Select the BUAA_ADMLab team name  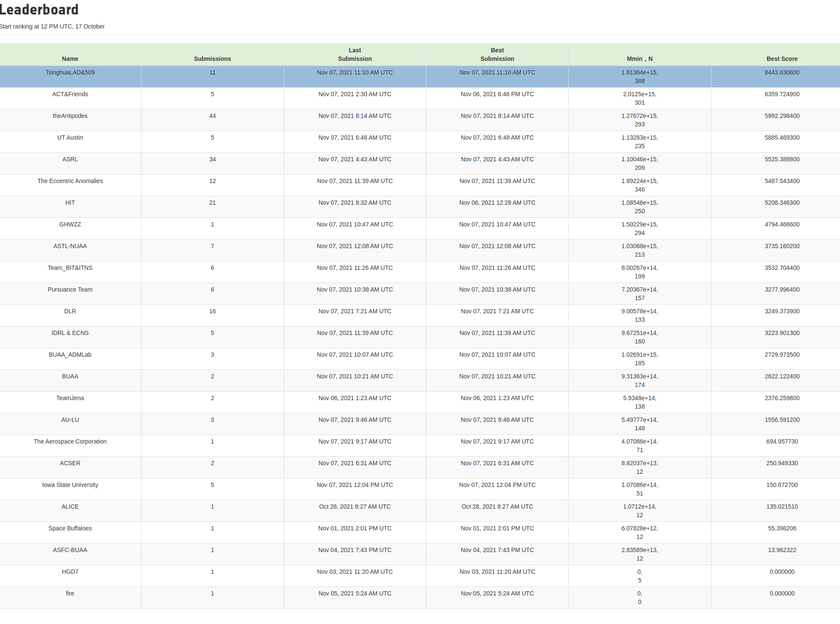70,355
